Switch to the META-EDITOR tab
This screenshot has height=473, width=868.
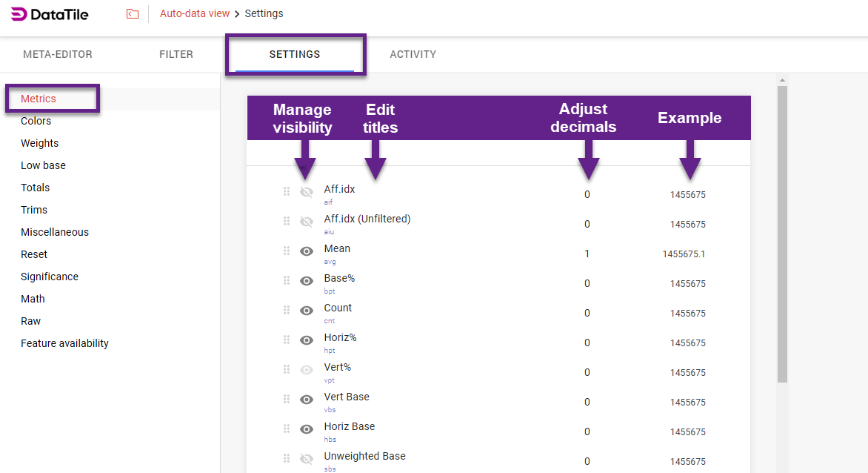click(x=57, y=54)
